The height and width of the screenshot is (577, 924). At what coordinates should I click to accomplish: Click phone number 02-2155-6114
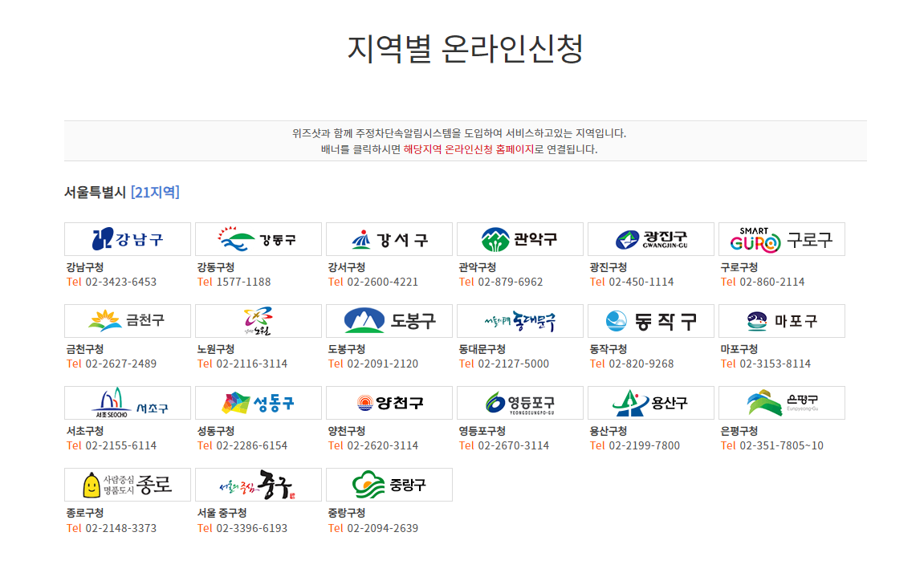tap(120, 446)
